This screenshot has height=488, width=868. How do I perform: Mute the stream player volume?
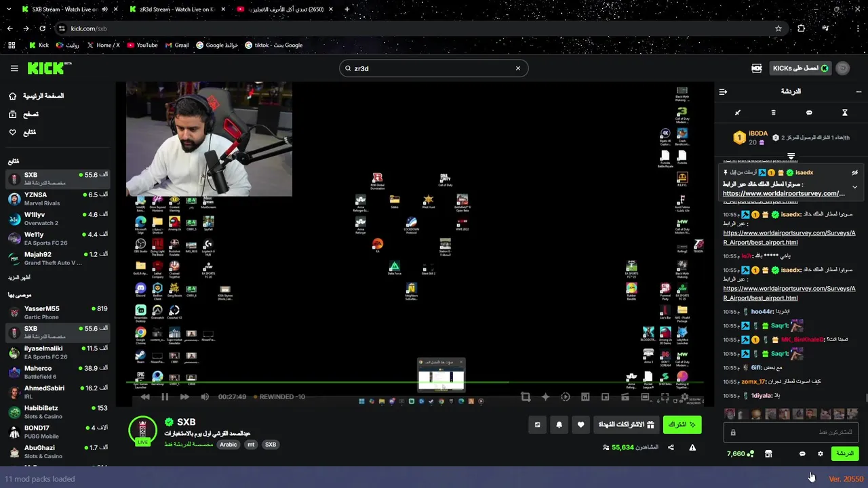coord(205,397)
